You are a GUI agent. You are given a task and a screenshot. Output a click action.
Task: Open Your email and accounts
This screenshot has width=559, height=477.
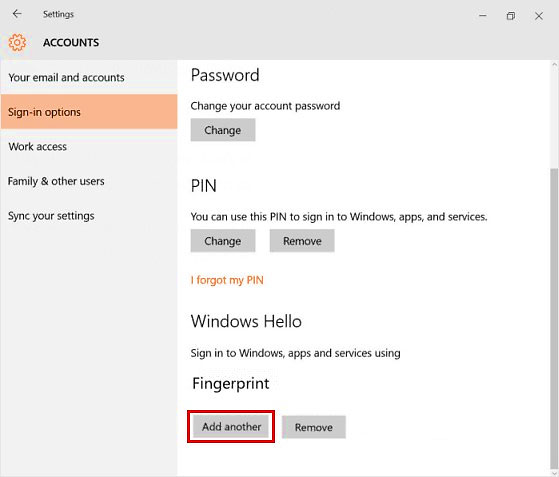pyautogui.click(x=89, y=77)
